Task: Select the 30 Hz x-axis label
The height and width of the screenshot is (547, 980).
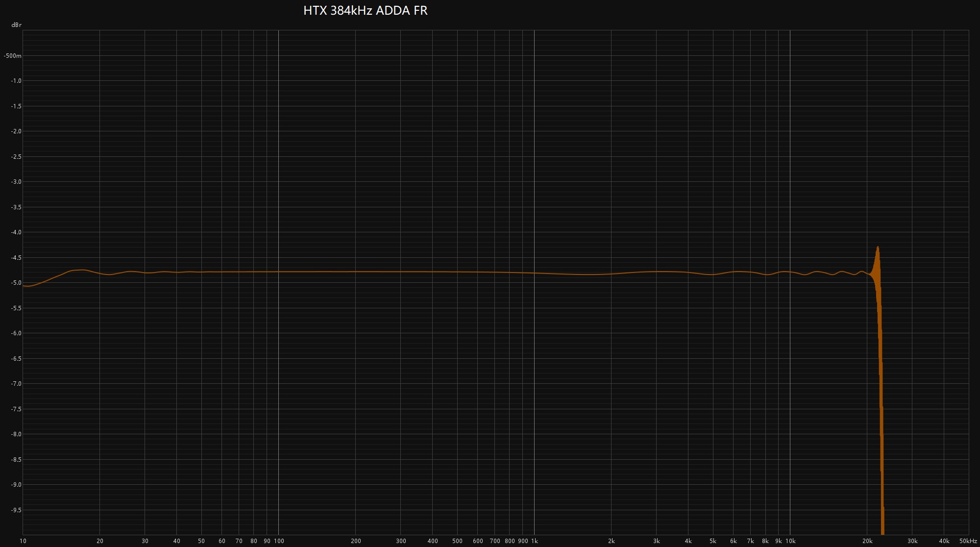Action: coord(145,541)
